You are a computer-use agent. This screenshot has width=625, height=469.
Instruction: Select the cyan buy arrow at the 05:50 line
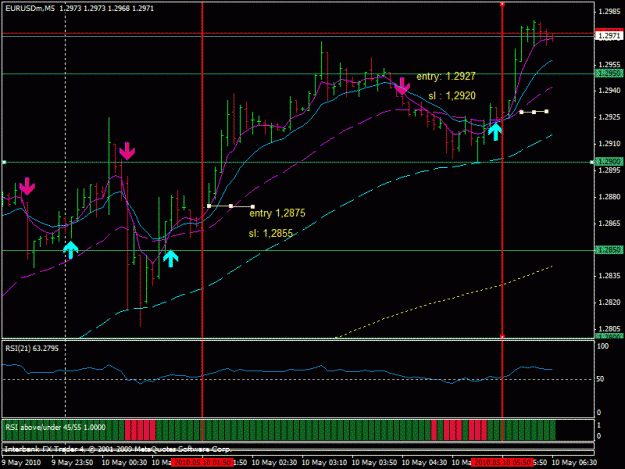click(x=495, y=132)
